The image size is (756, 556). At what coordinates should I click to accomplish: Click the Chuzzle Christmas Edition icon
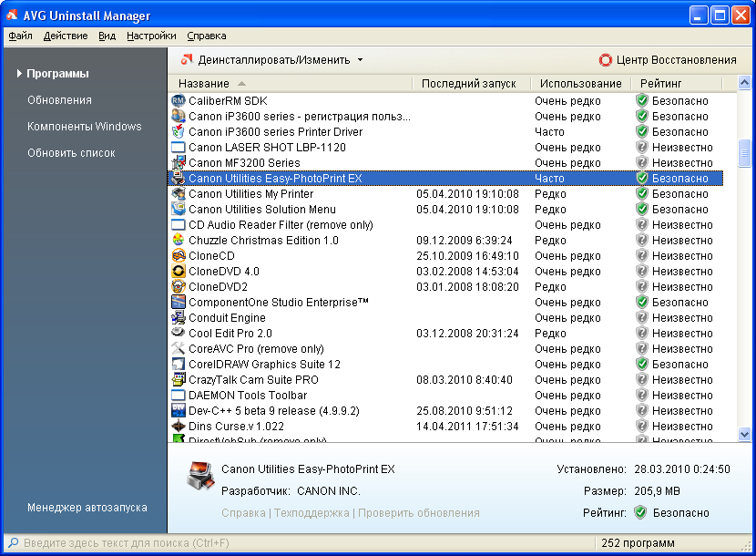pyautogui.click(x=179, y=240)
